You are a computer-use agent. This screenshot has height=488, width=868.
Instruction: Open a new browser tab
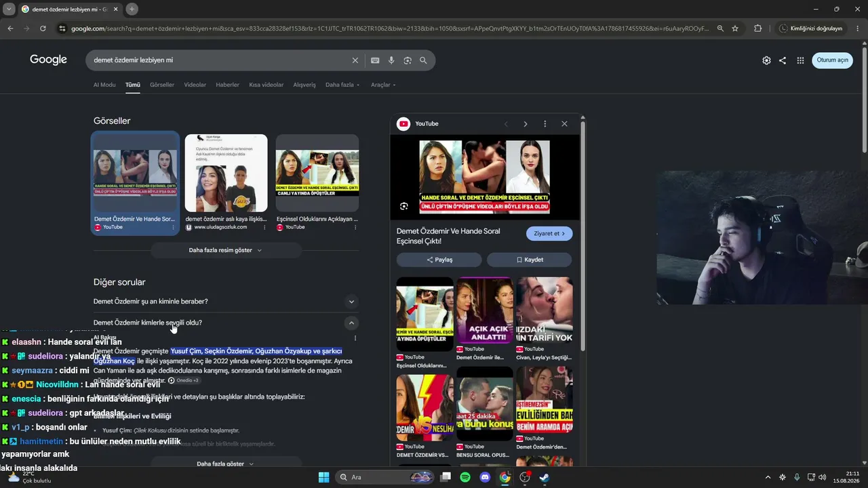pos(132,9)
